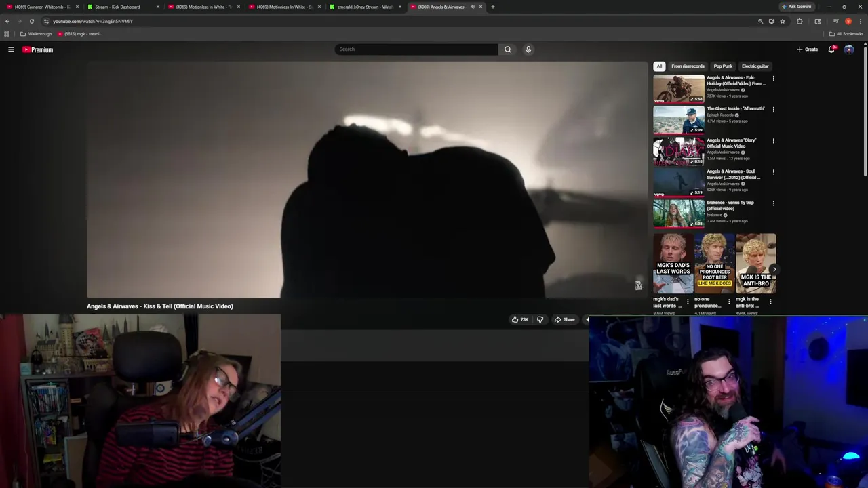Select the From riserecords filter chip
Screen dimensions: 868x488
(x=688, y=66)
